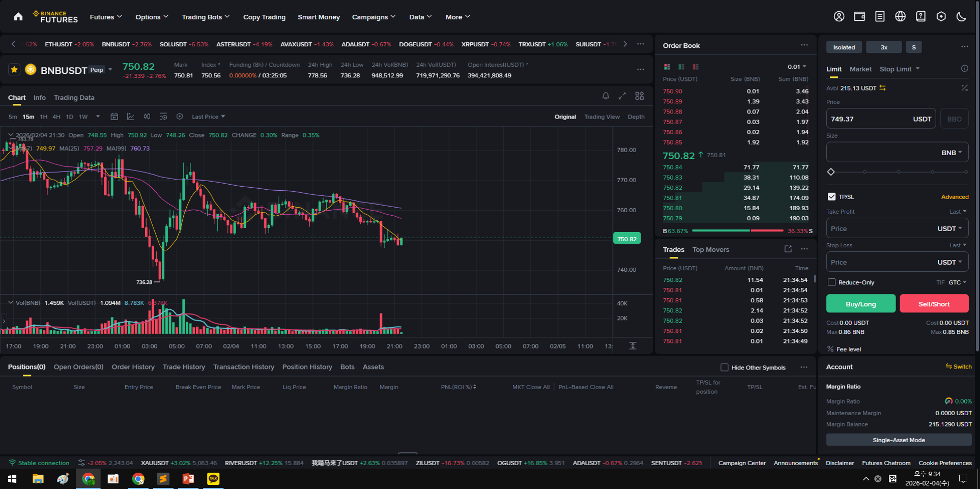Select 1H chart interval
This screenshot has width=980, height=489.
coord(44,117)
